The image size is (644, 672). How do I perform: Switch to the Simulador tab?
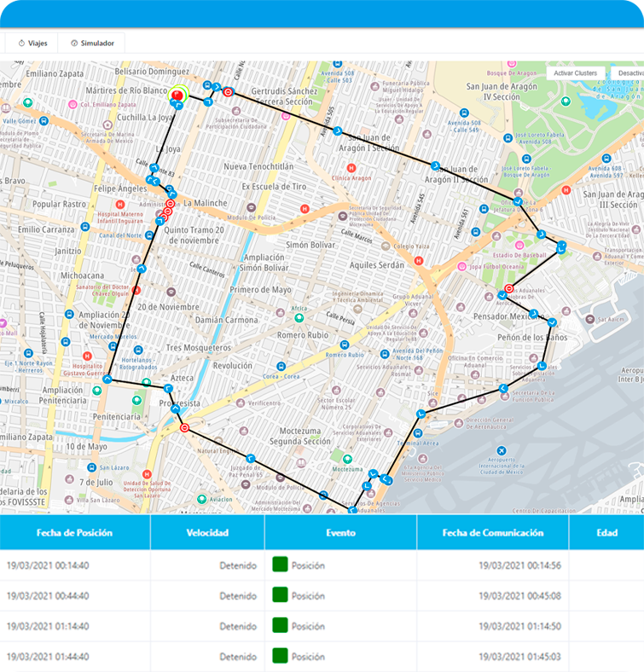pos(92,43)
